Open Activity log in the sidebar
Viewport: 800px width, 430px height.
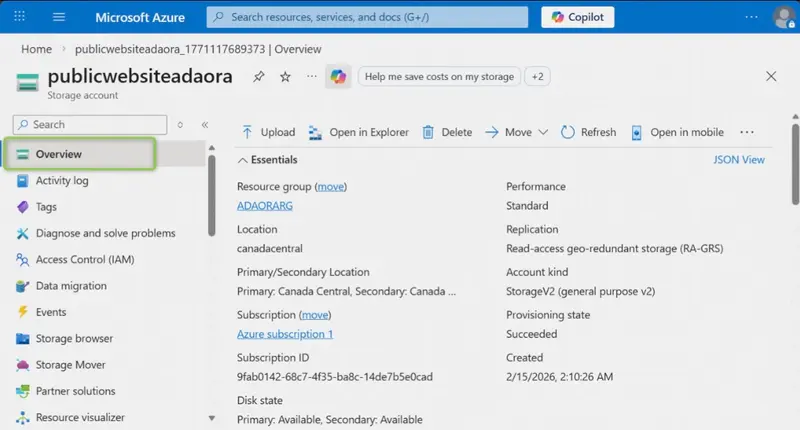click(62, 180)
